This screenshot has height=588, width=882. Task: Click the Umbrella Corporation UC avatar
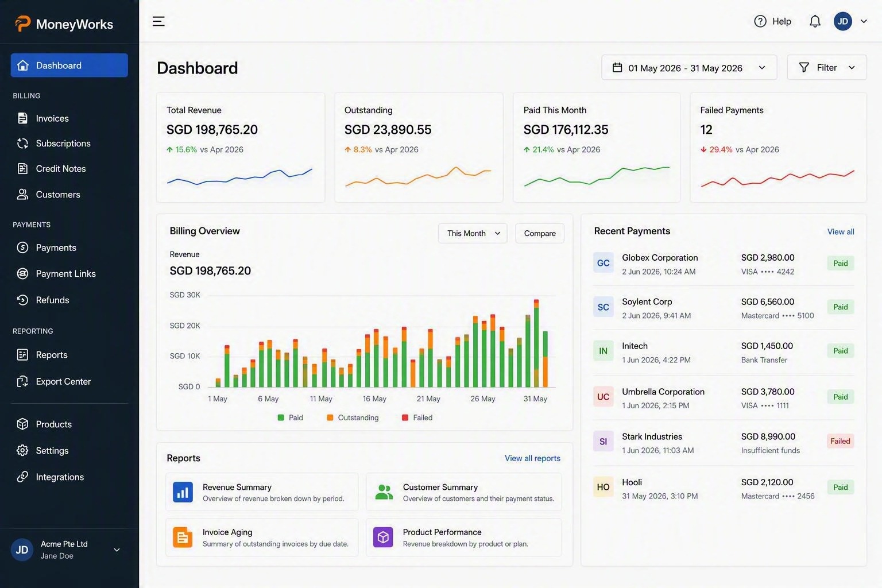[603, 397]
